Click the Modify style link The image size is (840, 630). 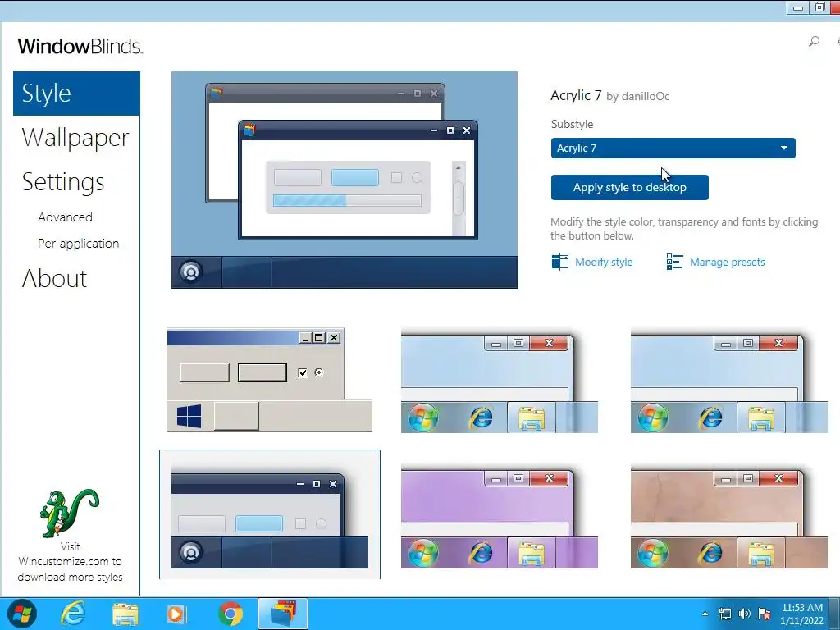click(604, 262)
